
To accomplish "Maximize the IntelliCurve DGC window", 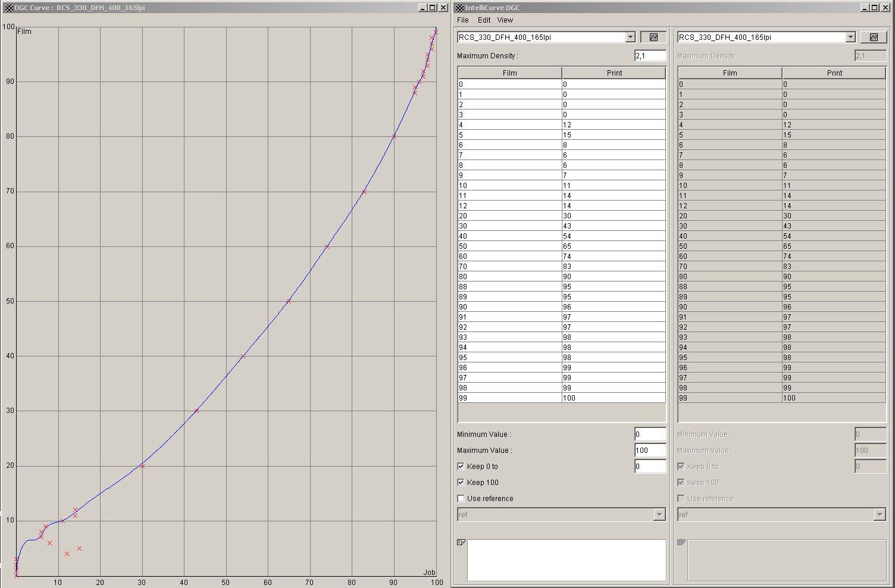I will point(875,8).
